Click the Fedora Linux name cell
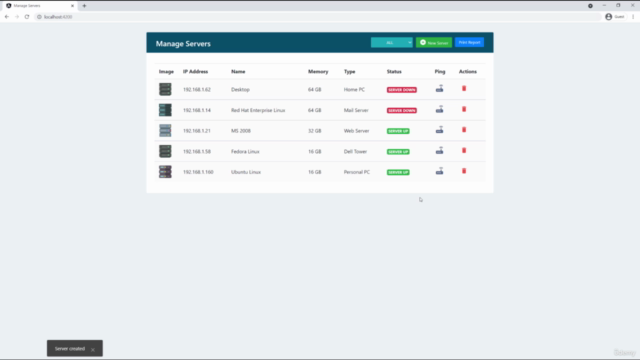The width and height of the screenshot is (640, 360). tap(245, 151)
